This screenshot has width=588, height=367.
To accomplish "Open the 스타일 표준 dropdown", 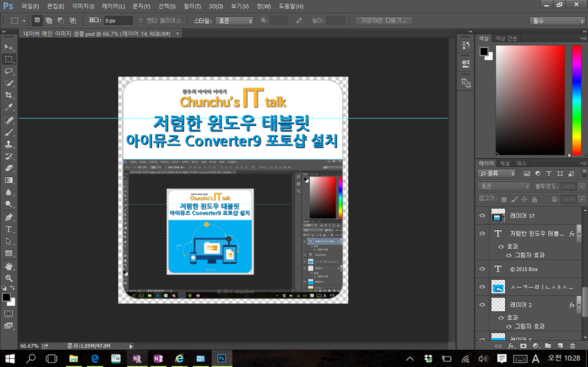I will pos(235,21).
